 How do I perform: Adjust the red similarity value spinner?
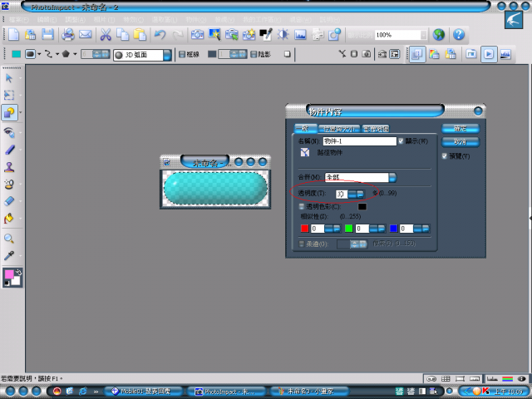[332, 229]
